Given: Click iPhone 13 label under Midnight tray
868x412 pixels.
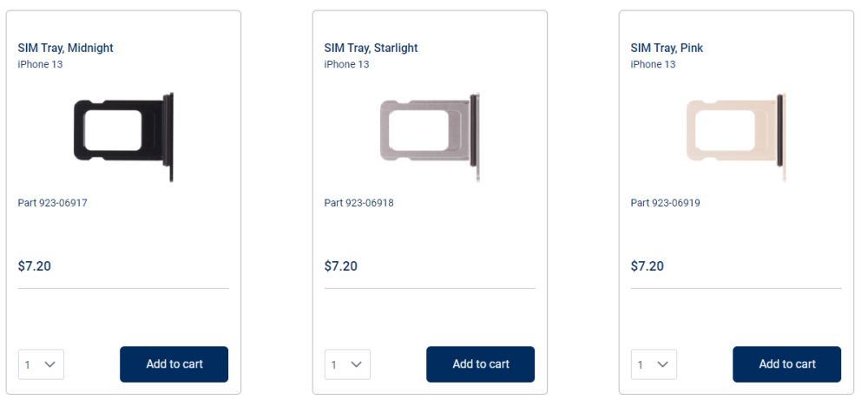Looking at the screenshot, I should click(41, 64).
